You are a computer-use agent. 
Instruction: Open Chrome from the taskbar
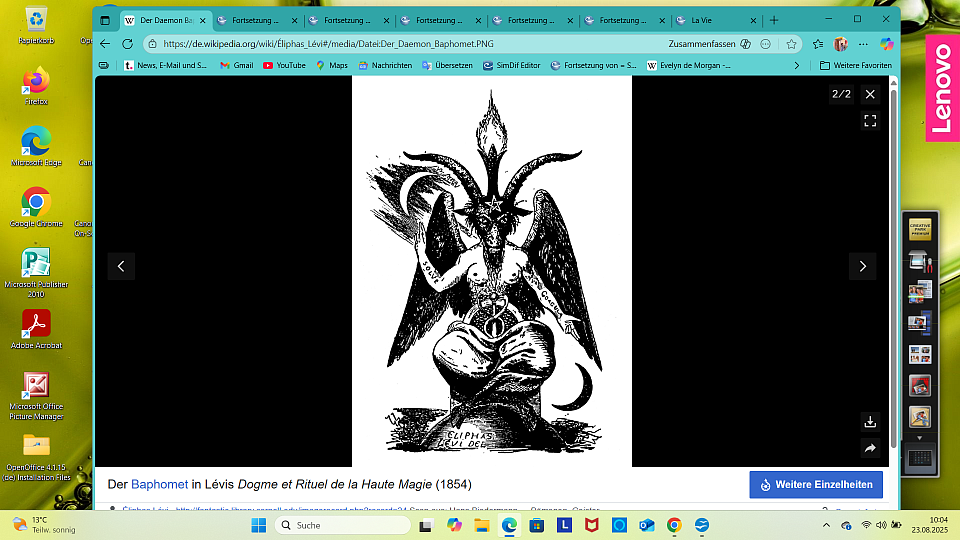(674, 525)
